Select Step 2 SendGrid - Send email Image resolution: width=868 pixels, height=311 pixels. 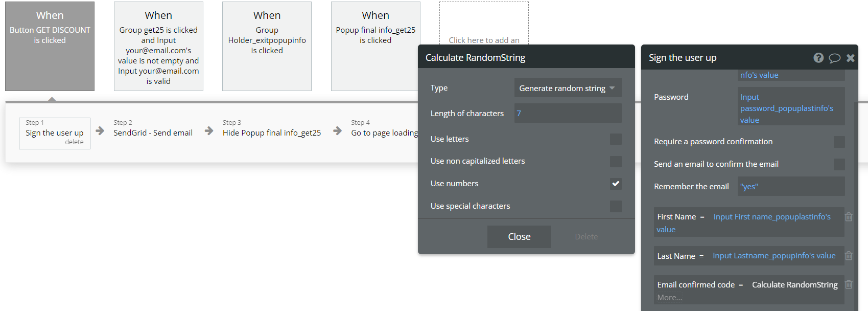coord(153,133)
